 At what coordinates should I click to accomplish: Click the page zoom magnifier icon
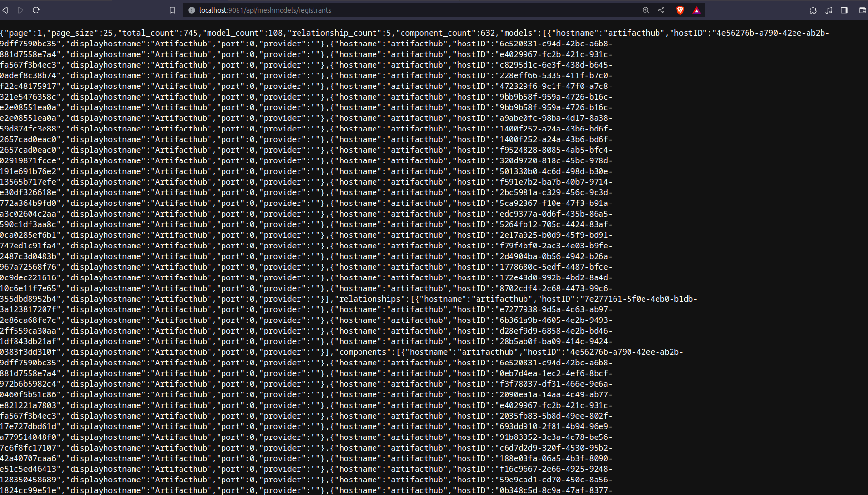[646, 10]
